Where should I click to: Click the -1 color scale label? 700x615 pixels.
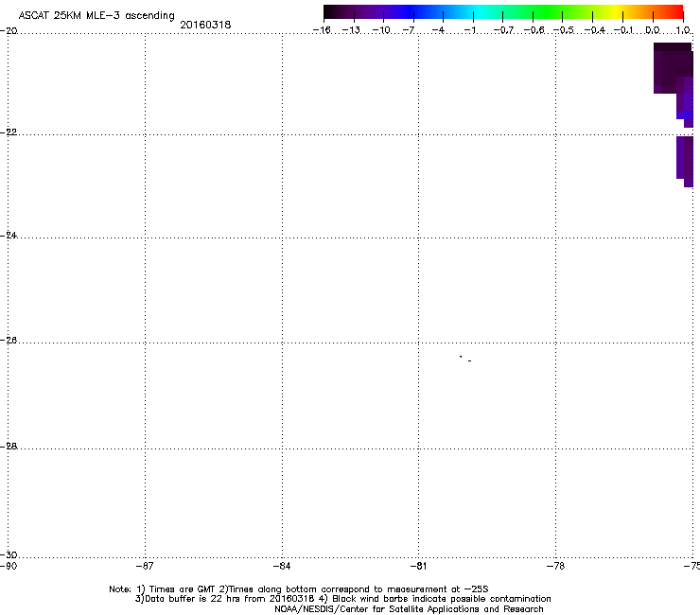click(x=469, y=30)
